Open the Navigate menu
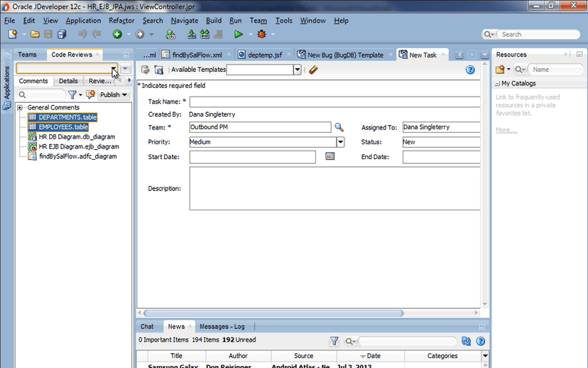Viewport: 588px width, 368px height. (185, 21)
